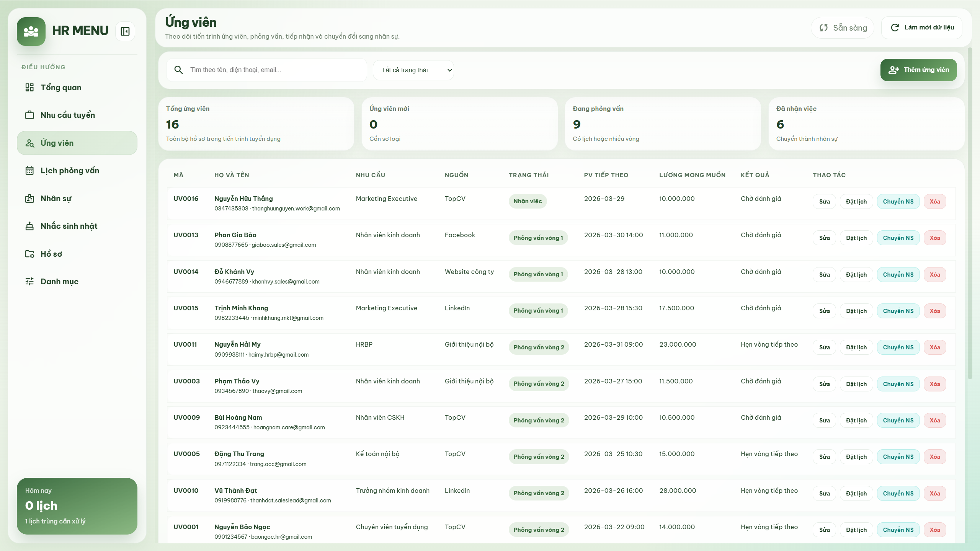This screenshot has height=551, width=980.
Task: Select the Nhắc sinh nhật reminder icon
Action: (30, 226)
